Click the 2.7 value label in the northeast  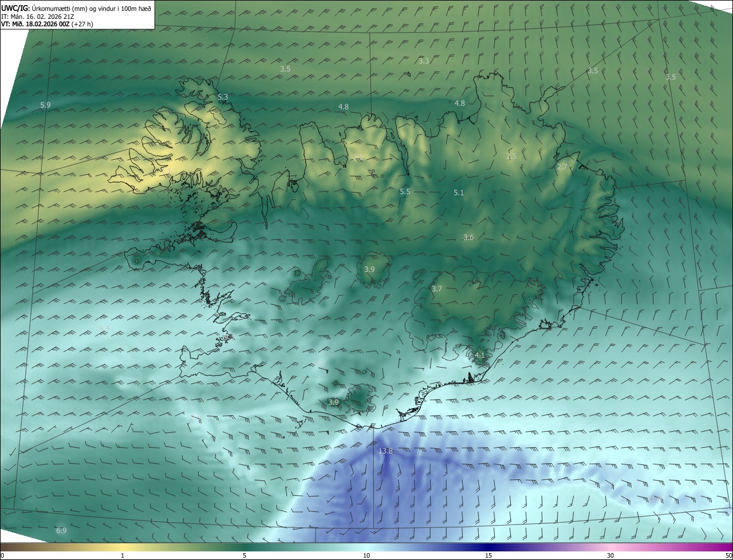[x=562, y=167]
